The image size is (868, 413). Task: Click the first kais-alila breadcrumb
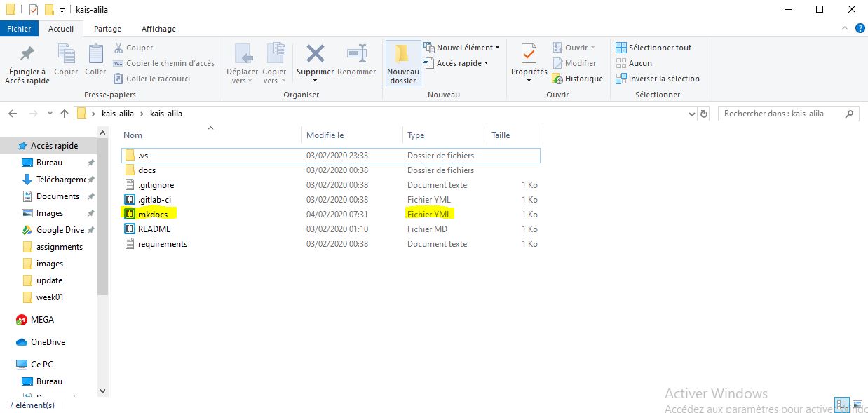point(118,113)
